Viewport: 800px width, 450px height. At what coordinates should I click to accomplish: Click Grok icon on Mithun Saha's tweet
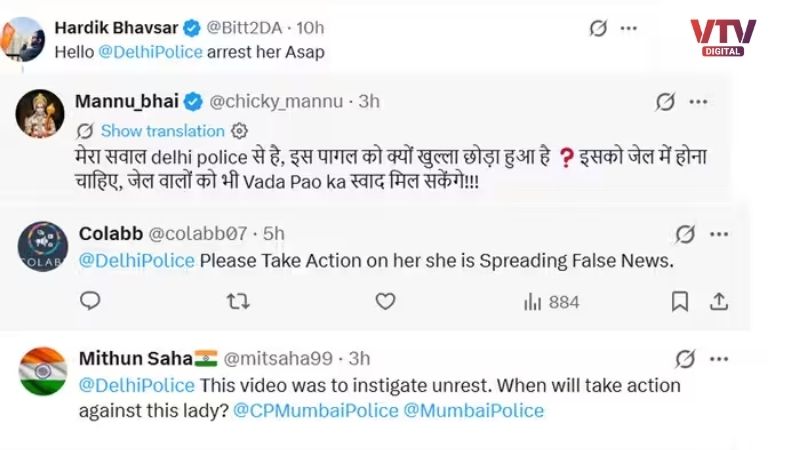[685, 359]
